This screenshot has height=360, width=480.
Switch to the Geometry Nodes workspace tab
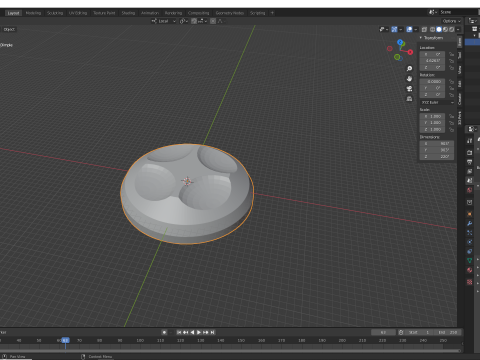tap(230, 13)
